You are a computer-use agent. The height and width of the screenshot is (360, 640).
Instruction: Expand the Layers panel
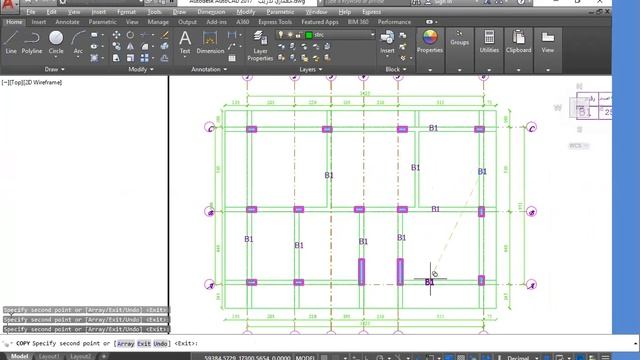(311, 69)
